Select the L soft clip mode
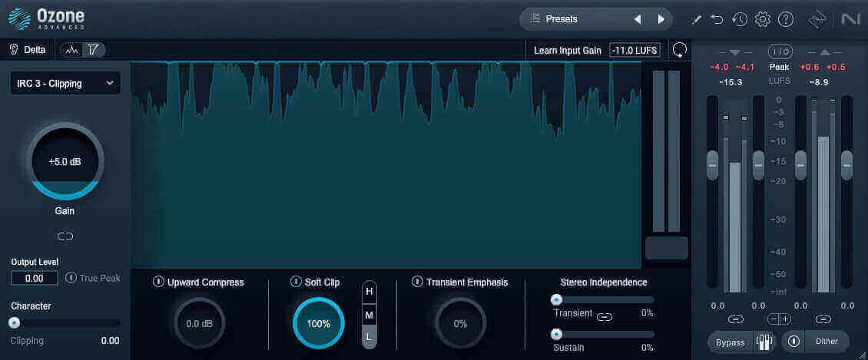The image size is (868, 360). point(369,337)
